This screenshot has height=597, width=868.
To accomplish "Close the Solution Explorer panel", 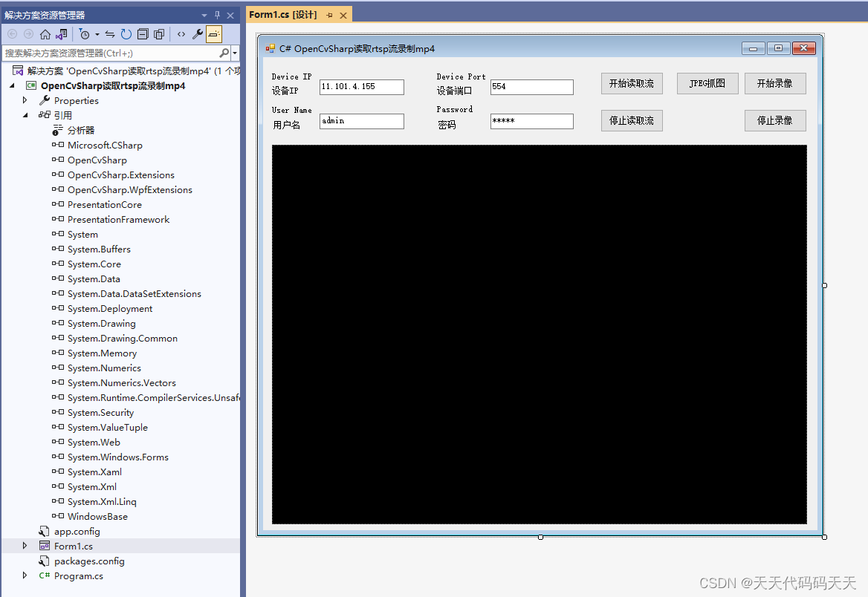I will point(230,15).
